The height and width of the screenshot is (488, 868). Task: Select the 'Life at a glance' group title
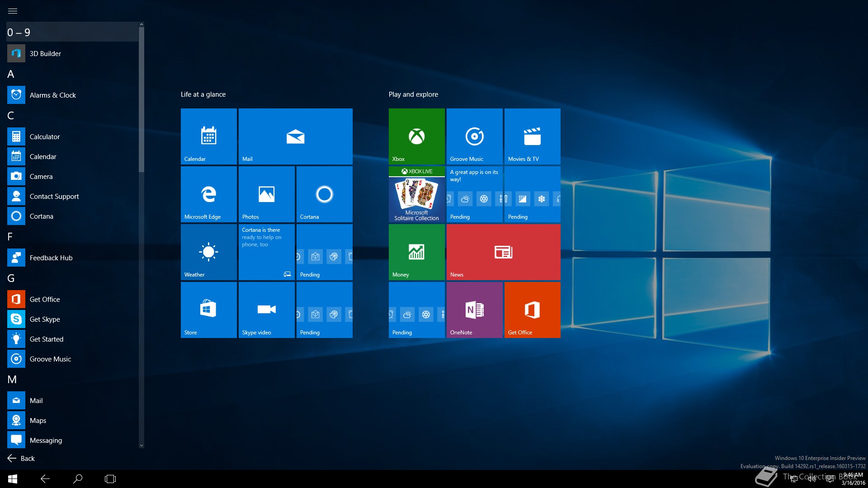203,94
